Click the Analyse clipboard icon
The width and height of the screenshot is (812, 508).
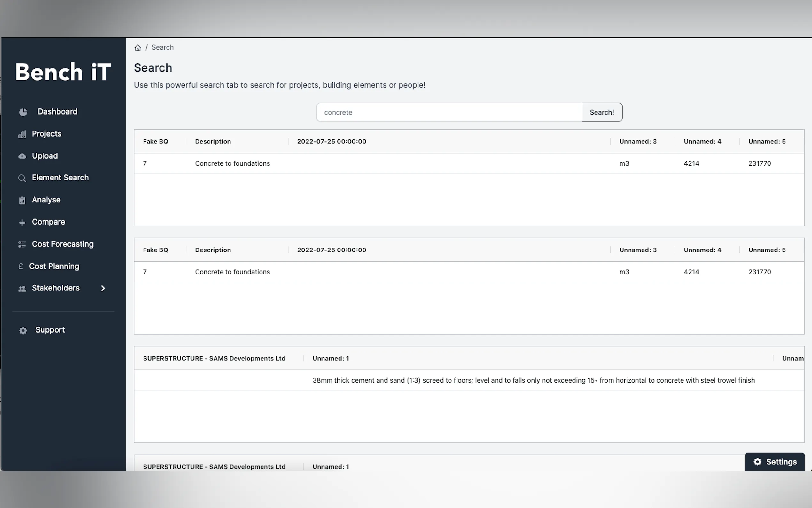point(22,200)
